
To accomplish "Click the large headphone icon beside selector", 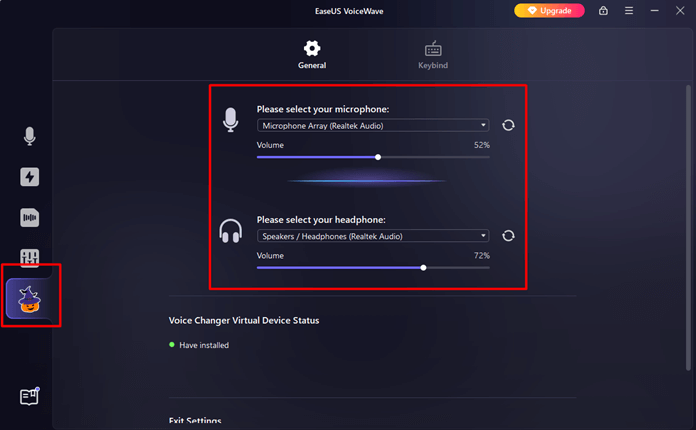I will pos(231,232).
